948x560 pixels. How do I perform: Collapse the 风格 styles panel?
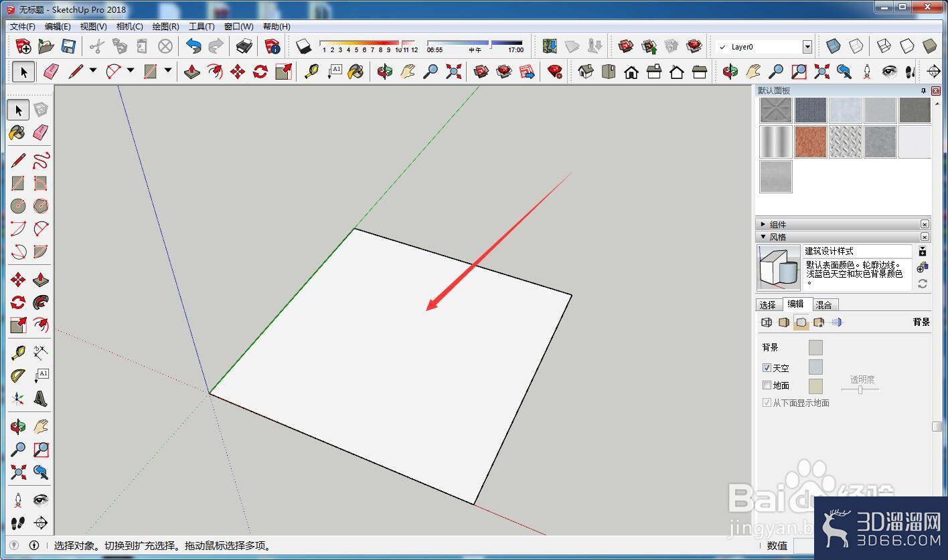pos(764,237)
